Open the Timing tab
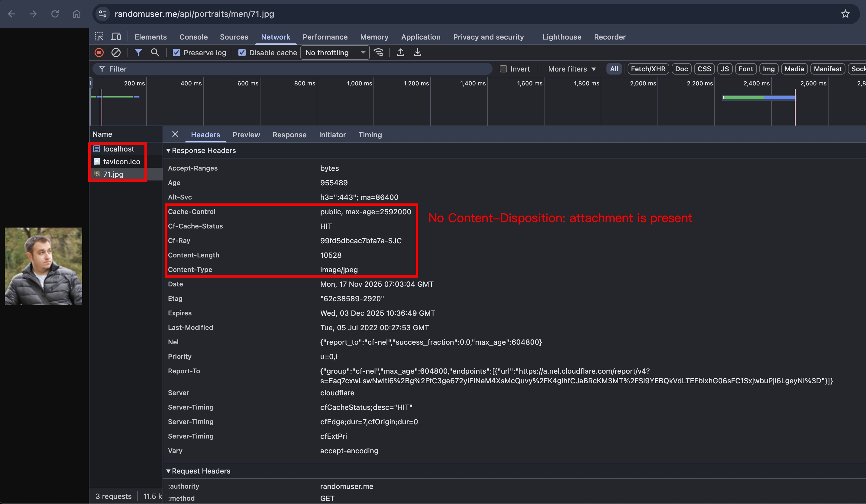This screenshot has width=866, height=504. click(370, 135)
